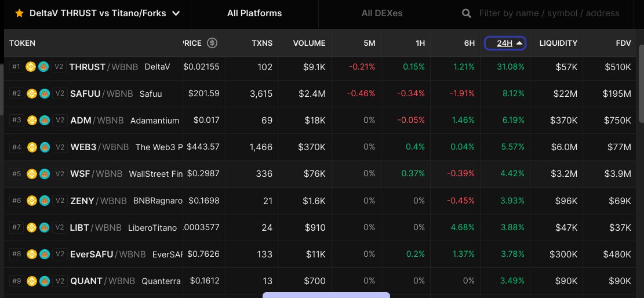The height and width of the screenshot is (298, 644).
Task: Click PancakeSwap icon in ADM row
Action: [x=45, y=121]
